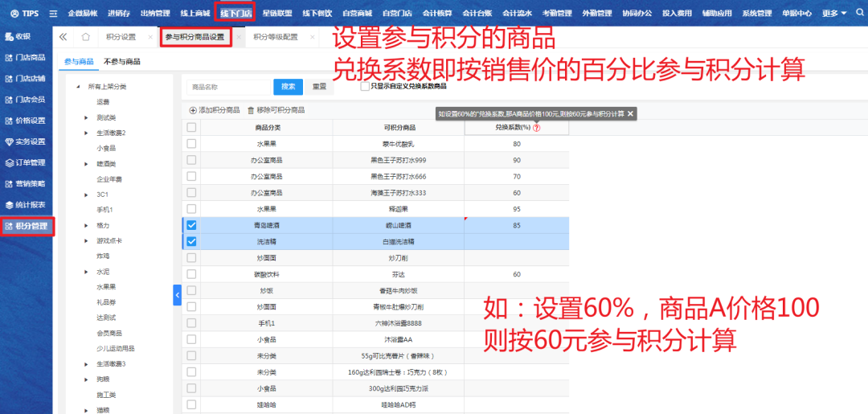868x414 pixels.
Task: Click the blue panel collapse arrow handle
Action: pos(178,296)
